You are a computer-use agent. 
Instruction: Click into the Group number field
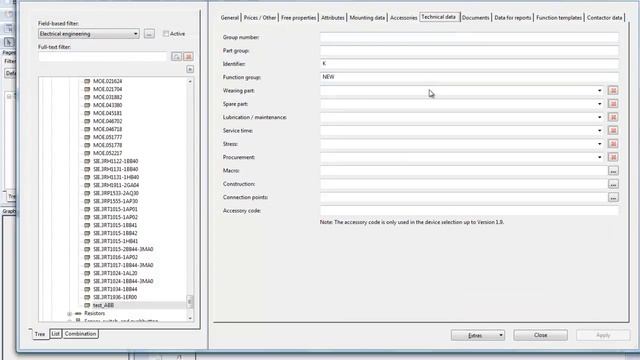tap(469, 37)
